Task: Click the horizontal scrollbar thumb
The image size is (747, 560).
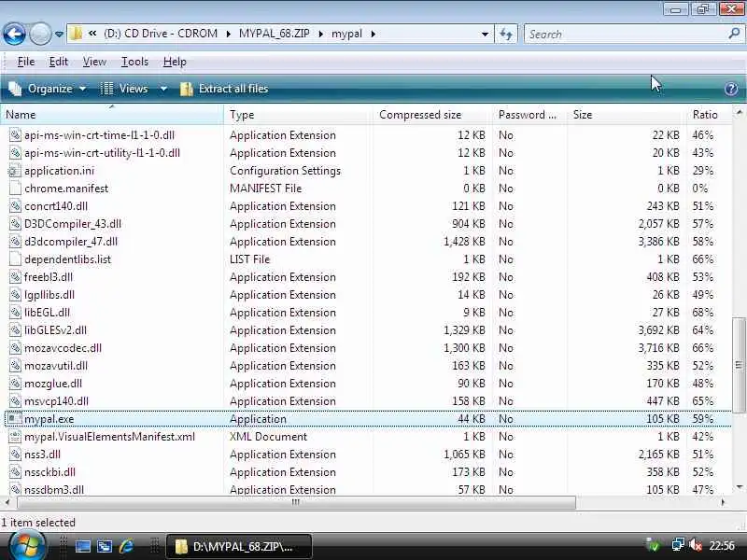Action: (296, 502)
